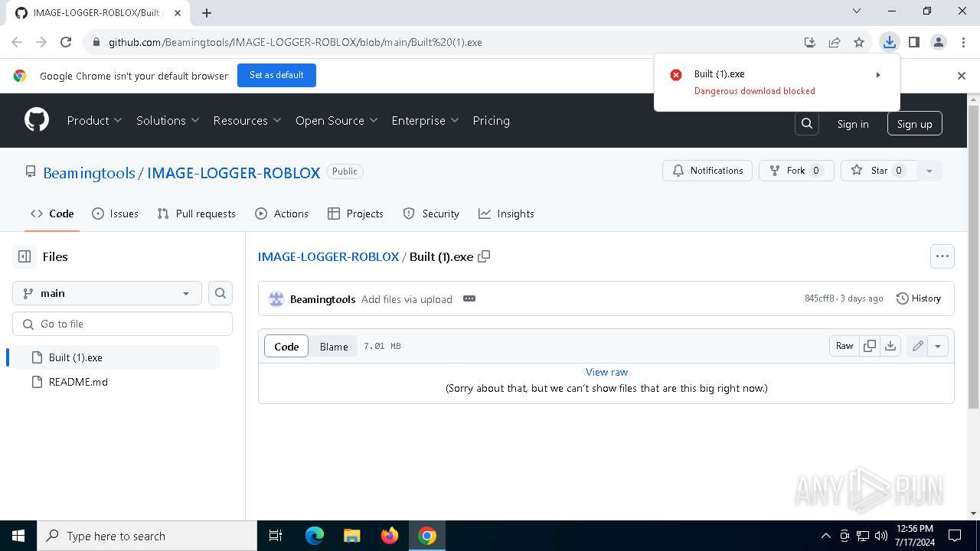This screenshot has height=551, width=980.
Task: Click Set as default button
Action: click(x=276, y=75)
